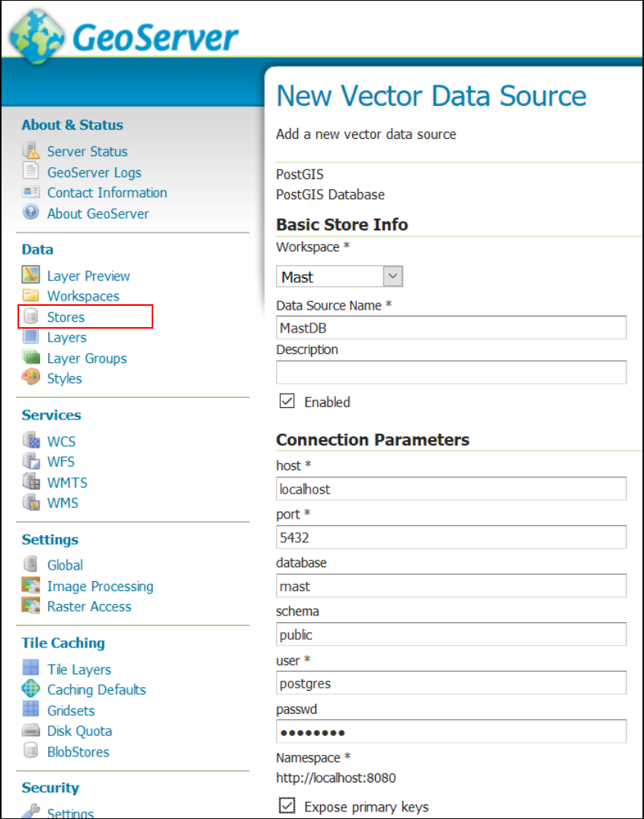Click the Server Status icon
Screen dimensions: 644x819
pos(30,151)
